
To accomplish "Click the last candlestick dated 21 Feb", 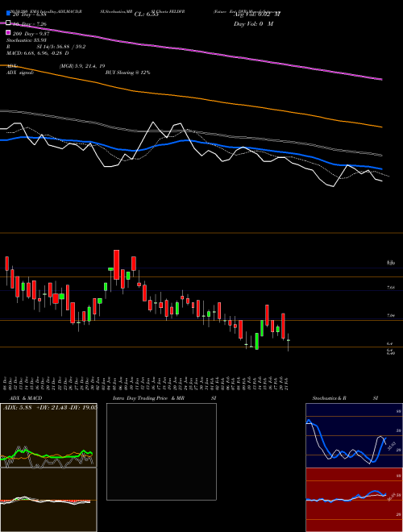I will (289, 342).
